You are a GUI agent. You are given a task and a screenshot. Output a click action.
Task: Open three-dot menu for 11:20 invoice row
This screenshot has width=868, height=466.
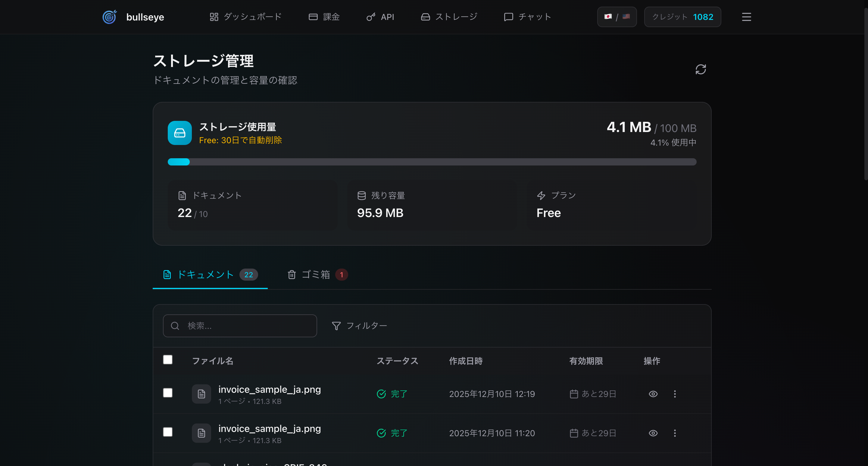click(675, 433)
